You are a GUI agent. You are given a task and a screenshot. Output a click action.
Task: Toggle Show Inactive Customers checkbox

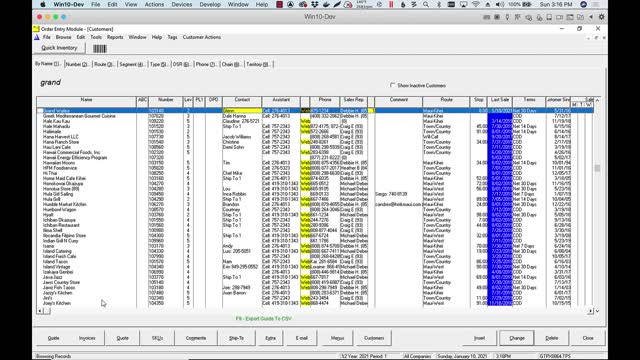[392, 85]
